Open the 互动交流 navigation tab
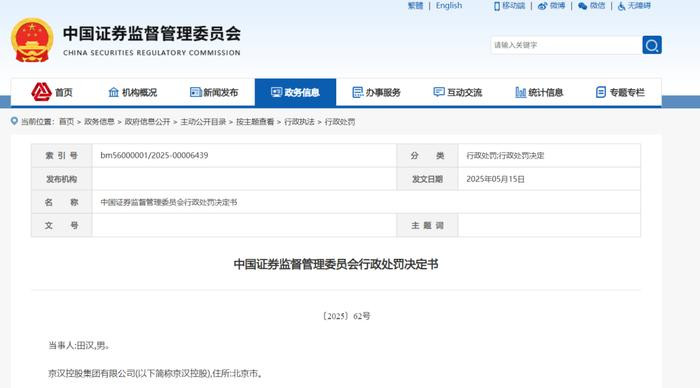 coord(458,92)
